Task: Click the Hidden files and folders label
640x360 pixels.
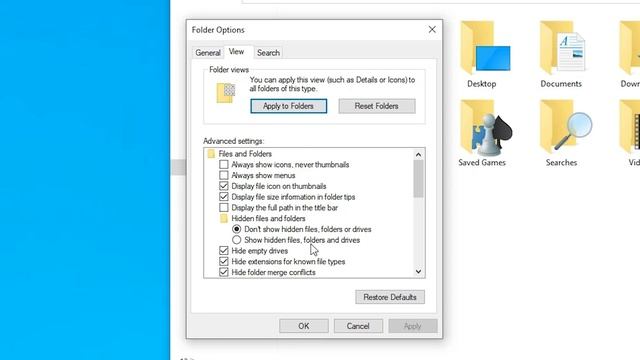Action: pos(268,218)
